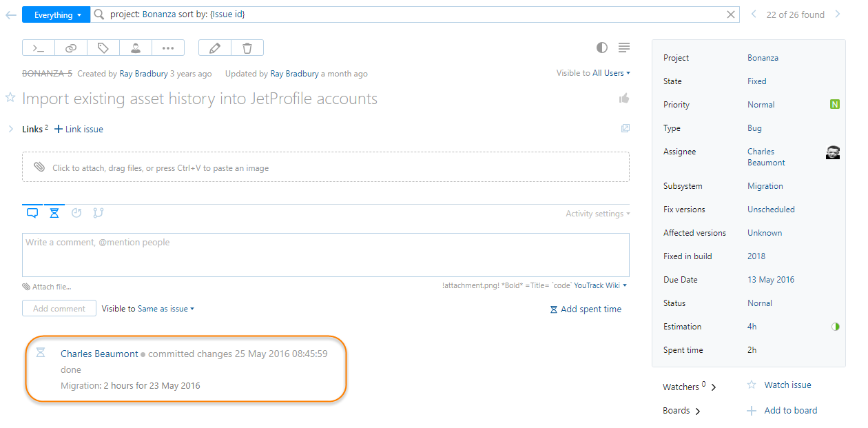Expand the Links section
The width and height of the screenshot is (868, 428).
click(x=11, y=128)
